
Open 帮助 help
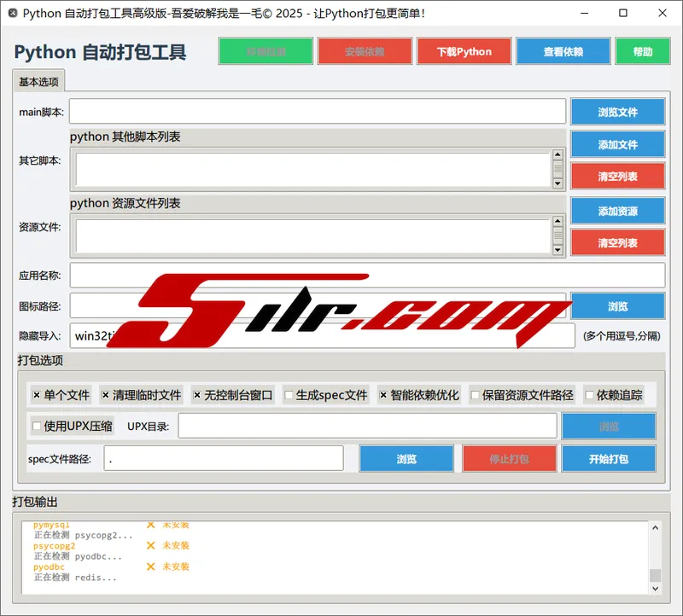click(643, 51)
